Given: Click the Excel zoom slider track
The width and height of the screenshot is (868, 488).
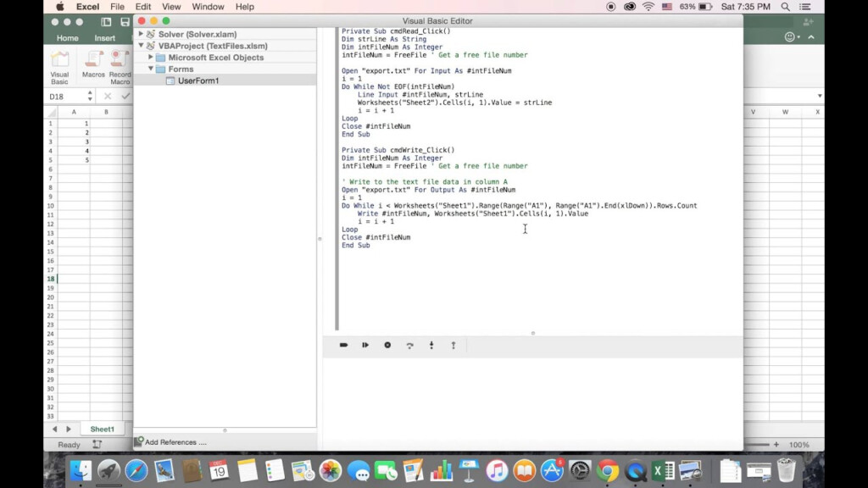Looking at the screenshot, I should tap(757, 444).
